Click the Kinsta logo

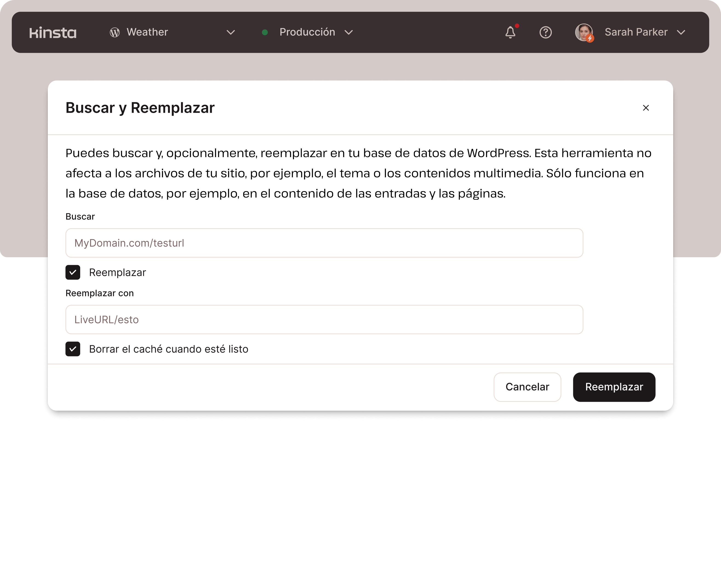(53, 33)
